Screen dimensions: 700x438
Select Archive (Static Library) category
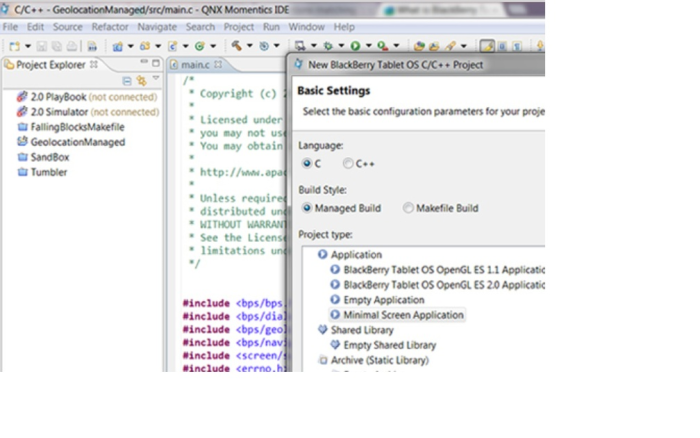point(373,360)
